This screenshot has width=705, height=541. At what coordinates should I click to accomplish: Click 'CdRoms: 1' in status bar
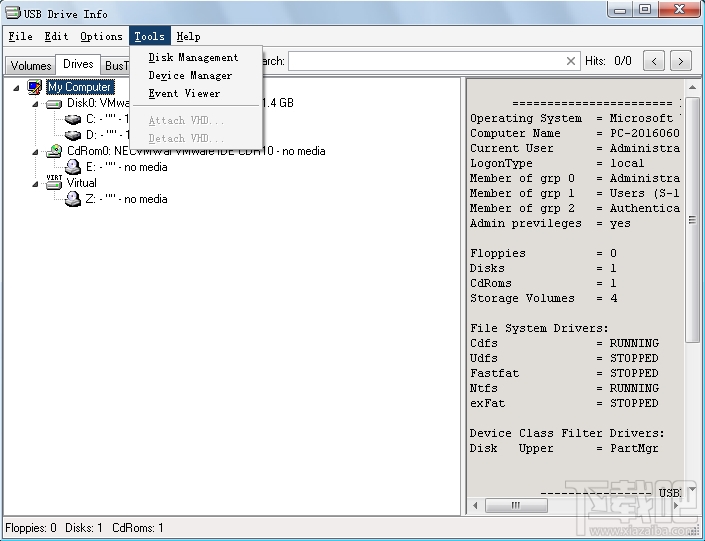point(138,528)
